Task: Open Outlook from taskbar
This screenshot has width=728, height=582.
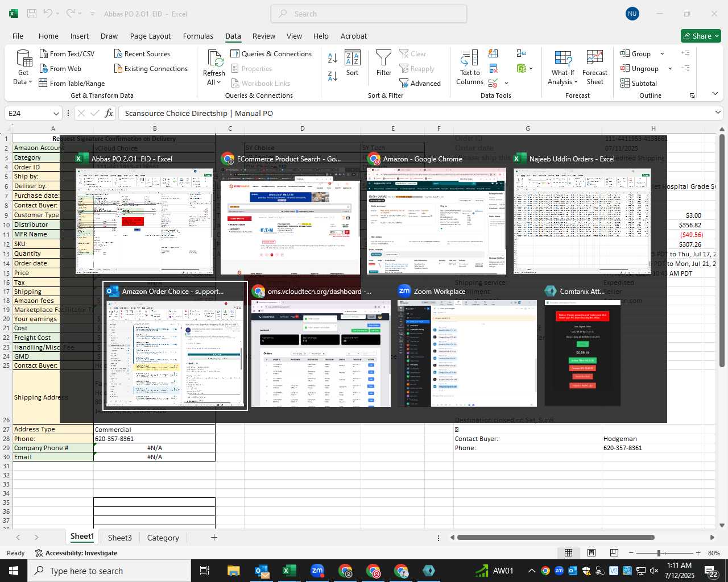Action: 262,571
